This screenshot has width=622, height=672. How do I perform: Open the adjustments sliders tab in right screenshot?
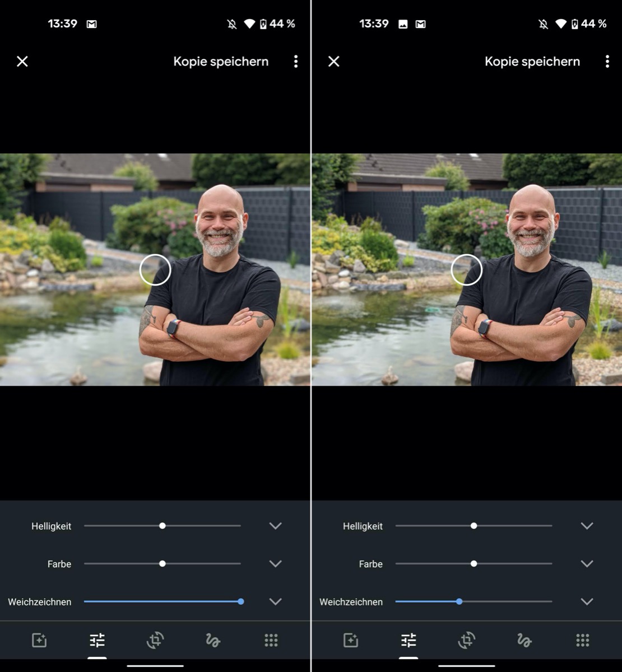click(409, 640)
